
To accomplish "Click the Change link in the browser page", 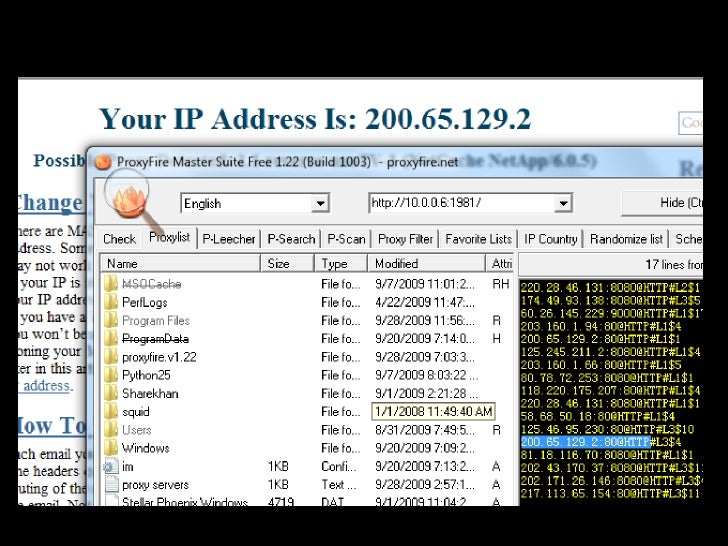I will click(50, 203).
